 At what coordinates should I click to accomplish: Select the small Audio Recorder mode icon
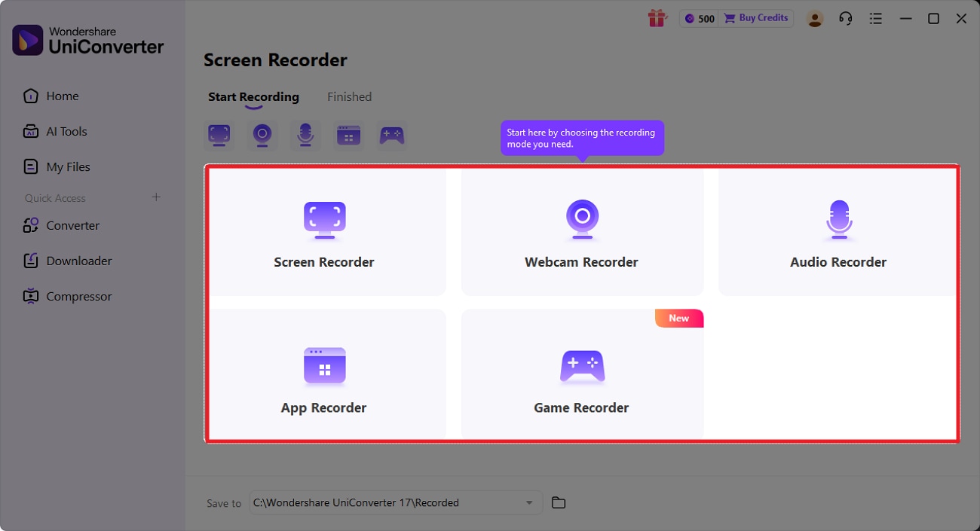click(x=305, y=136)
